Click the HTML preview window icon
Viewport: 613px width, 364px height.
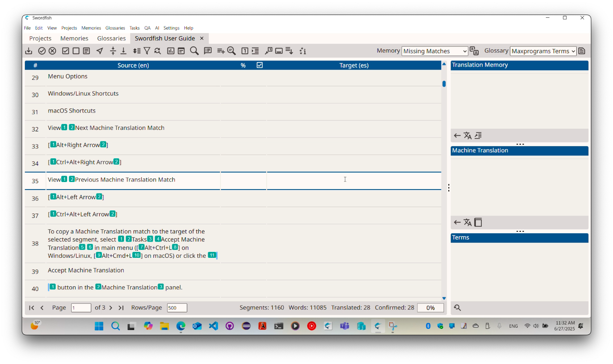click(181, 51)
